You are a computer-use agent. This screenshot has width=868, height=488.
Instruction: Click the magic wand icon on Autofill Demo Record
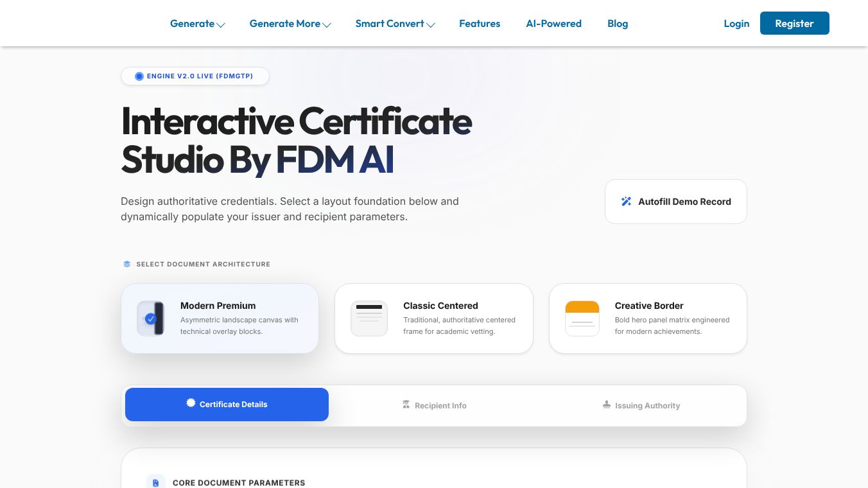click(626, 202)
